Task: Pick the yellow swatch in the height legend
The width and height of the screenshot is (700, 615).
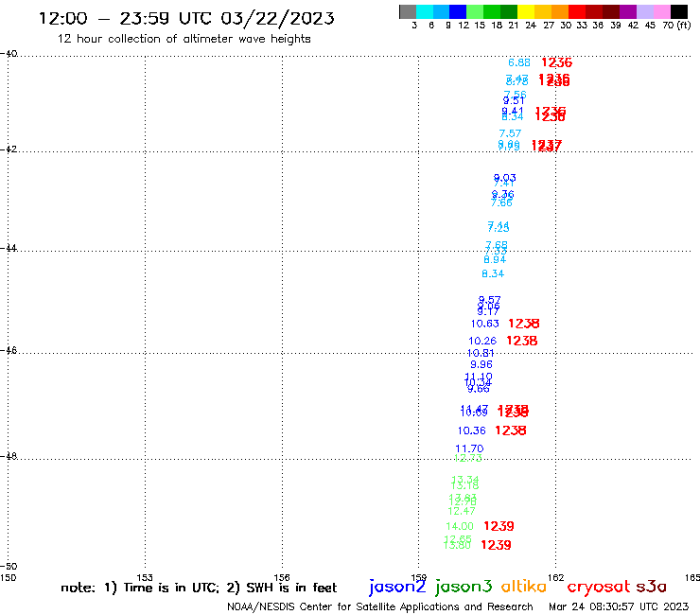Action: coord(526,11)
